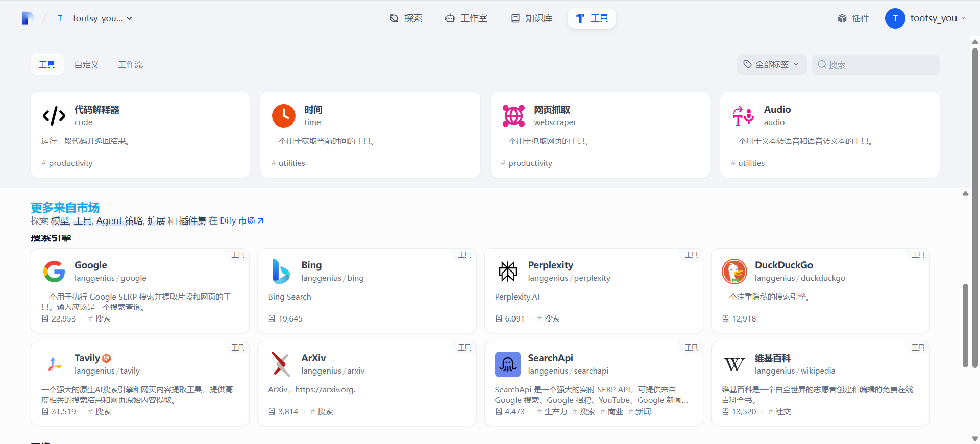This screenshot has width=980, height=444.
Task: Select the 工具 sub-tab
Action: 47,64
